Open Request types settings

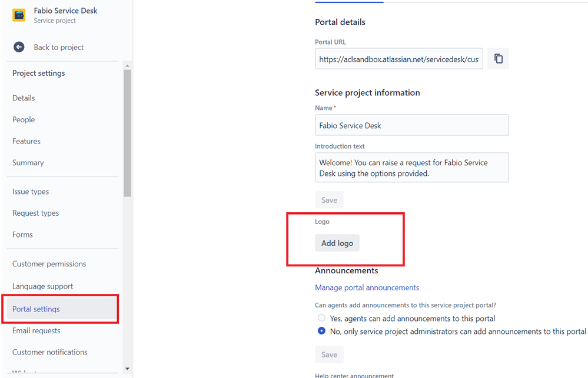click(x=36, y=213)
